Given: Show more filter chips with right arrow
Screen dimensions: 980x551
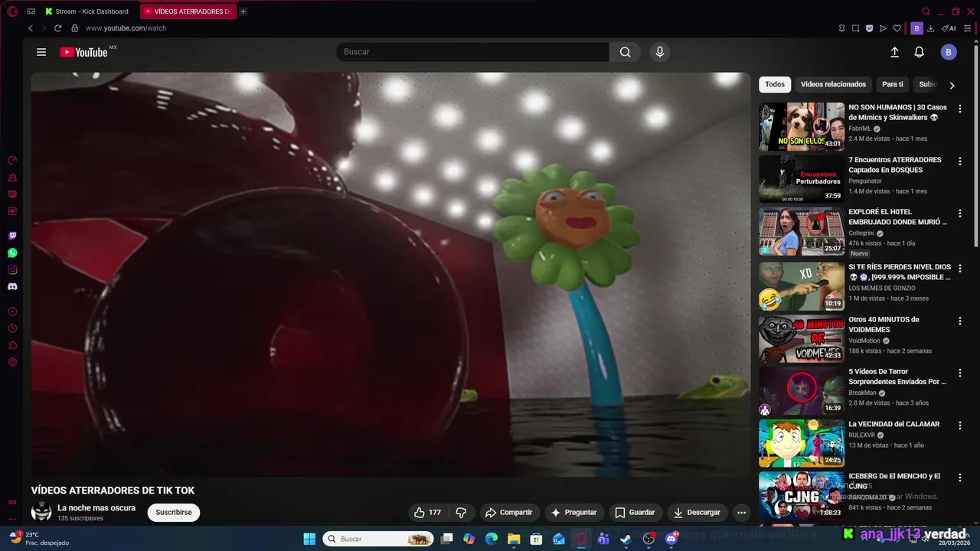Looking at the screenshot, I should coord(952,85).
